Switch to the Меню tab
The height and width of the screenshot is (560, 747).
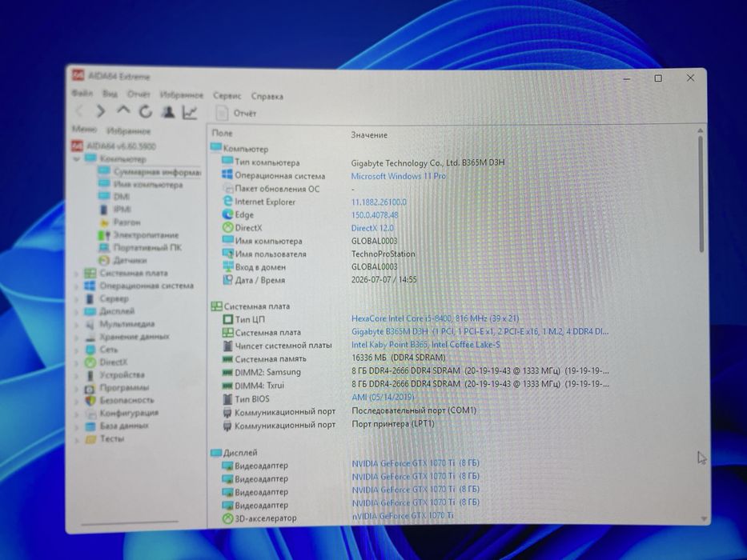pyautogui.click(x=84, y=129)
